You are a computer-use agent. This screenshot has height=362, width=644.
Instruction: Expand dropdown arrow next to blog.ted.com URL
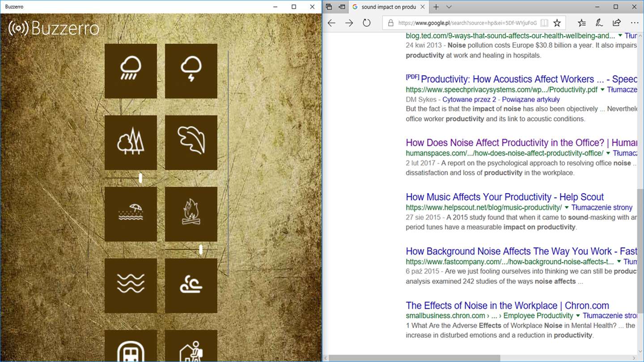pyautogui.click(x=620, y=36)
